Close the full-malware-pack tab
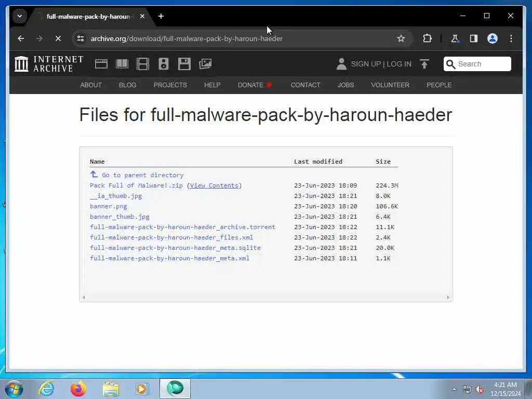532x399 pixels. coord(142,16)
